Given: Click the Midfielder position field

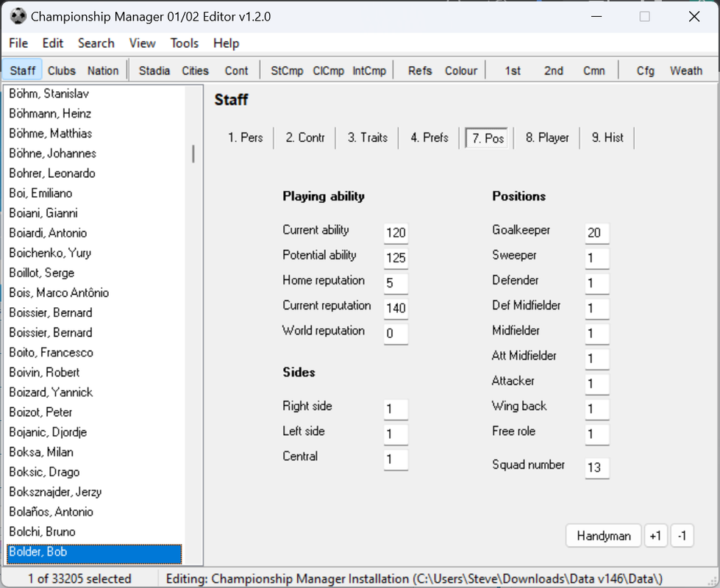Looking at the screenshot, I should click(597, 333).
